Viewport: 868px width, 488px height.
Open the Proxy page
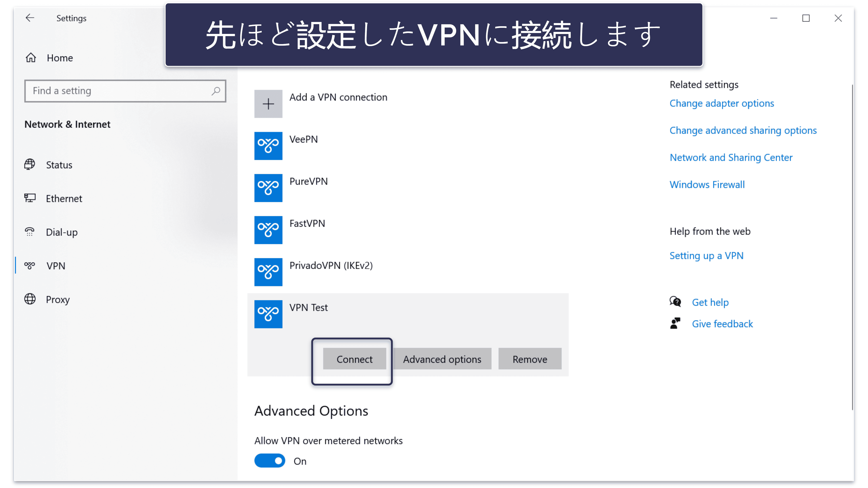[x=58, y=300]
